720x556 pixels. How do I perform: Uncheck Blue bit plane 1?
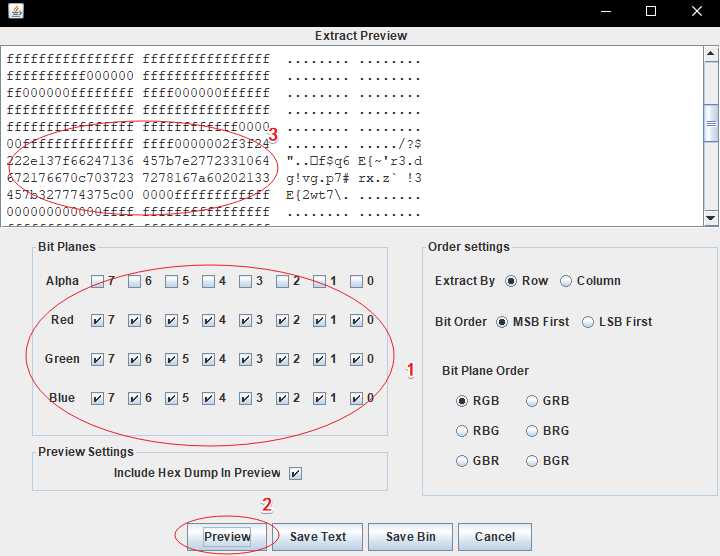(320, 398)
